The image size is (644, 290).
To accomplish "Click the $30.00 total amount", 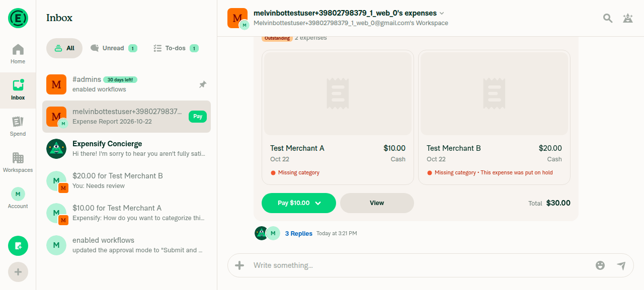I will 558,203.
